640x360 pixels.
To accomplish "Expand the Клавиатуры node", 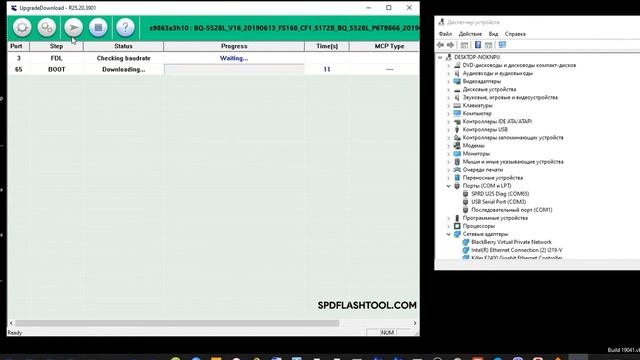I will pos(448,105).
